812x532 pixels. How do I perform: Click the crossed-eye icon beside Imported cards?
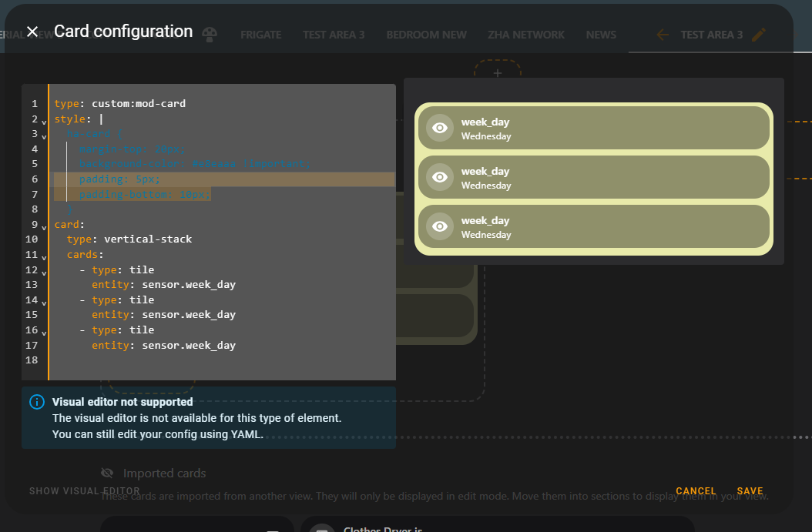pyautogui.click(x=107, y=473)
